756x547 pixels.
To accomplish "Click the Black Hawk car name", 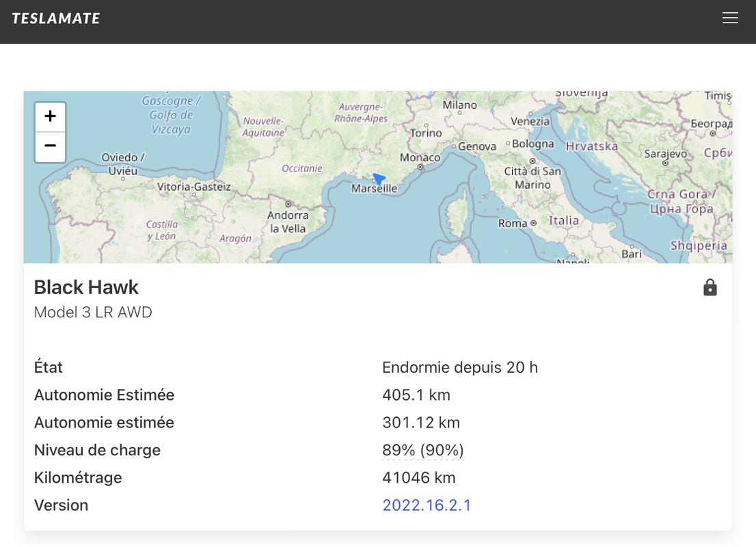I will tap(86, 287).
